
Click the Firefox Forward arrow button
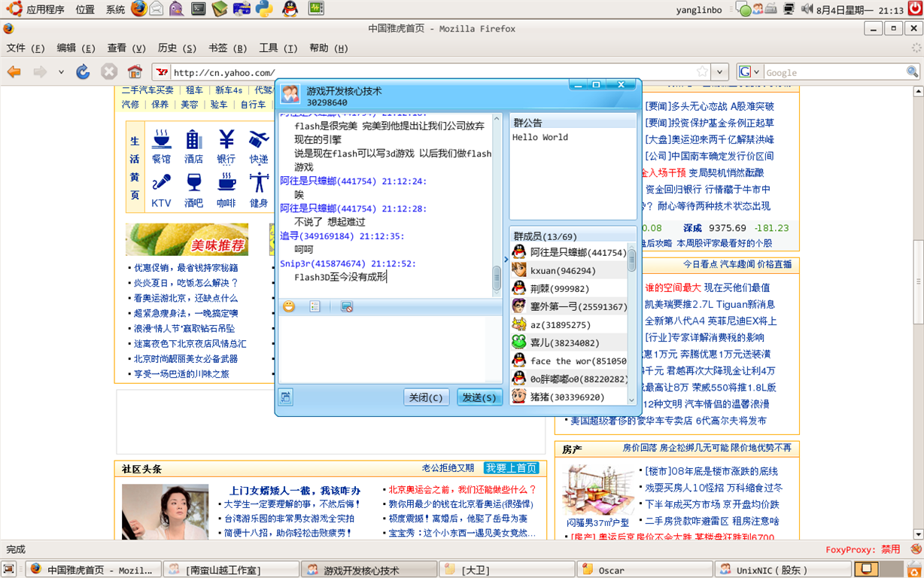coord(40,72)
